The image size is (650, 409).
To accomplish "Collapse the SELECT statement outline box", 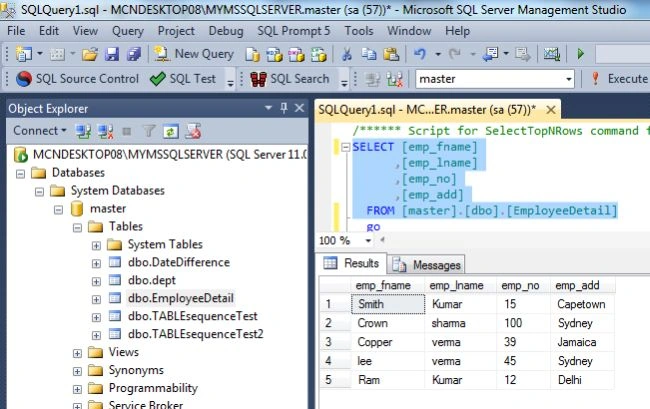I will tap(345, 147).
